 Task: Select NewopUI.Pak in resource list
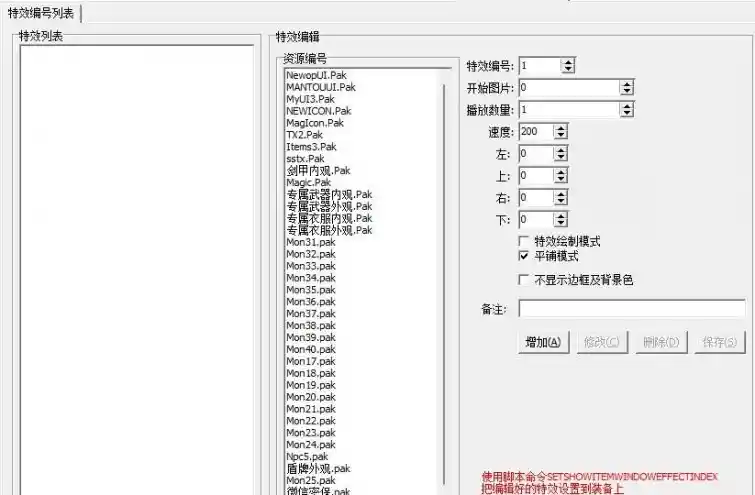(316, 75)
